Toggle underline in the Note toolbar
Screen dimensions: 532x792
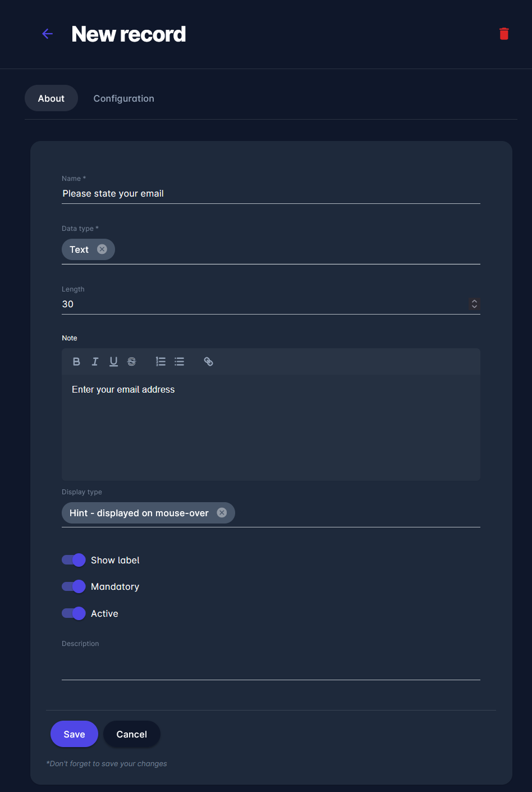[113, 362]
